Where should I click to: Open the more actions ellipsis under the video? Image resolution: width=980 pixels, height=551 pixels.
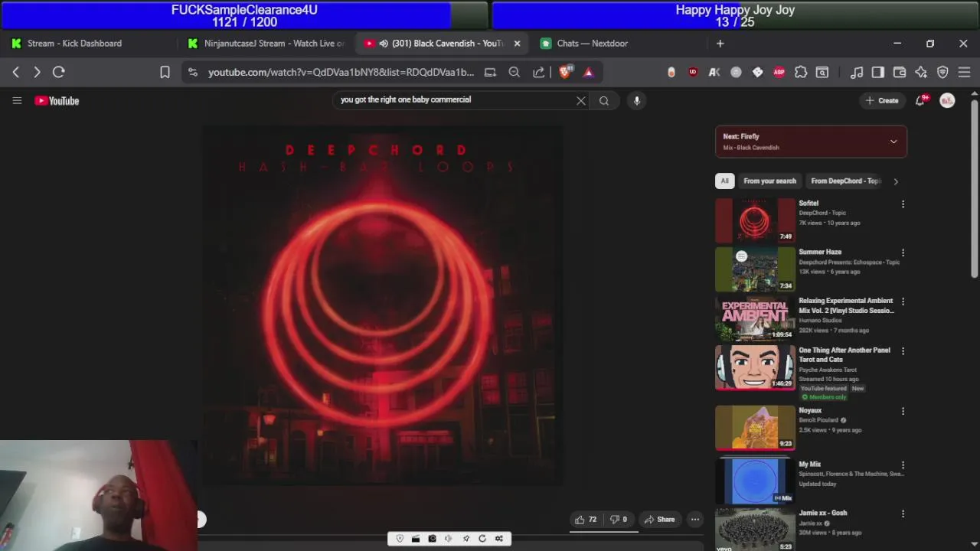(x=695, y=520)
